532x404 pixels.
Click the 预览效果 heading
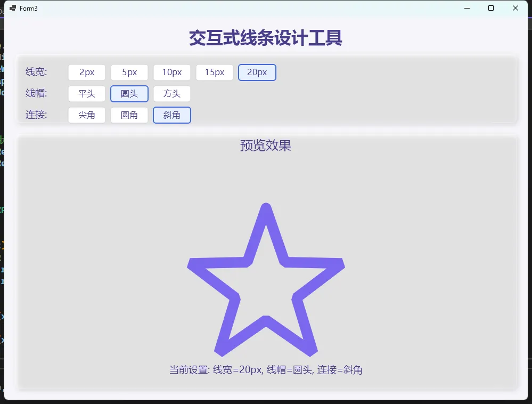click(266, 146)
